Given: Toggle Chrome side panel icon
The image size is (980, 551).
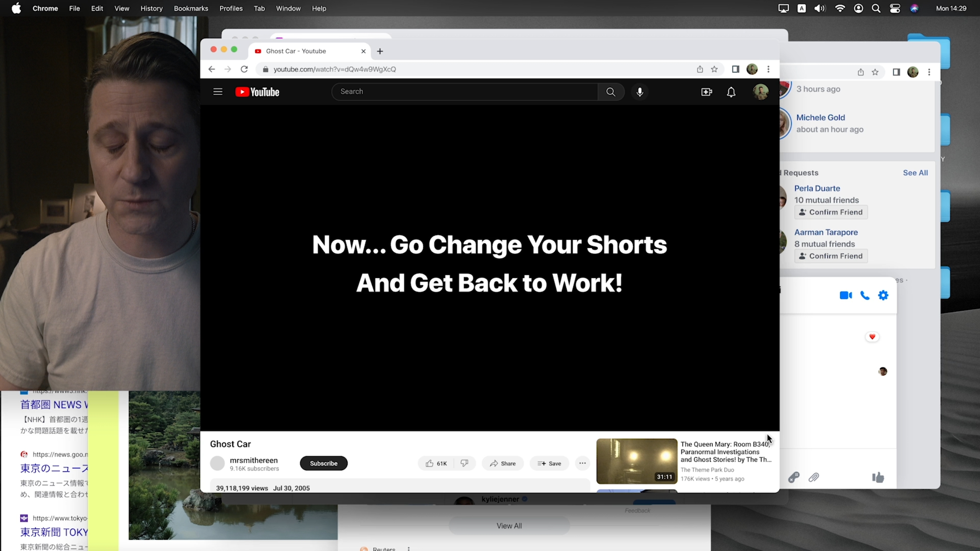Looking at the screenshot, I should [735, 69].
